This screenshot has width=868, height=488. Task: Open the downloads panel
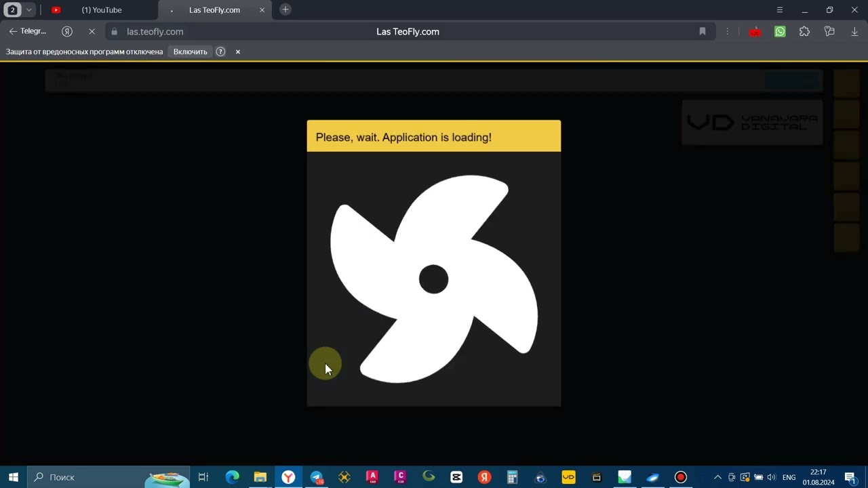click(x=854, y=31)
